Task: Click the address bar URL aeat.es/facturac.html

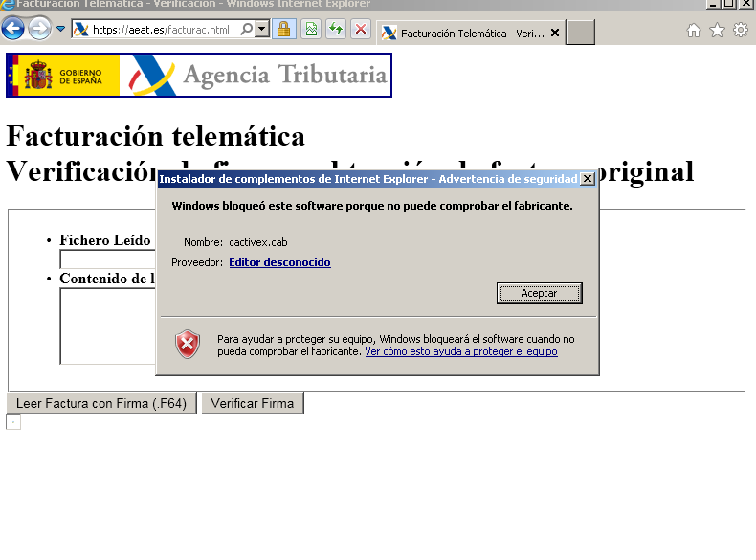Action: click(x=161, y=30)
